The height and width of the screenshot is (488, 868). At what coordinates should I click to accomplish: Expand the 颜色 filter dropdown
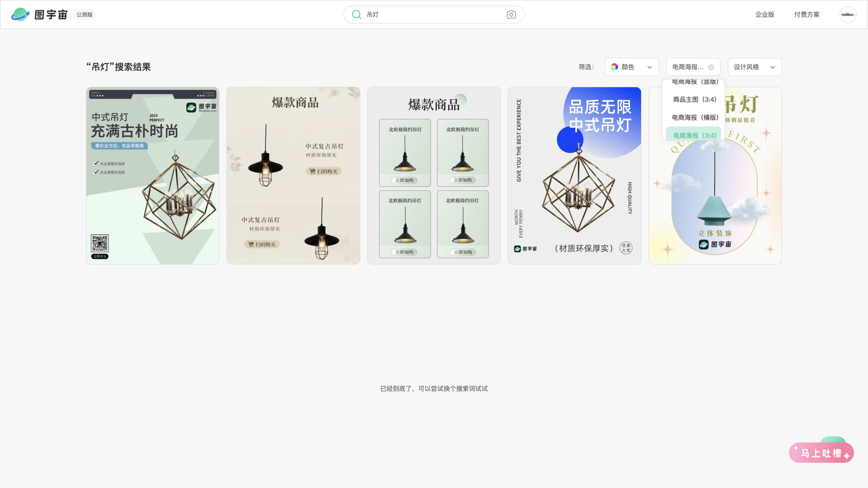click(632, 67)
